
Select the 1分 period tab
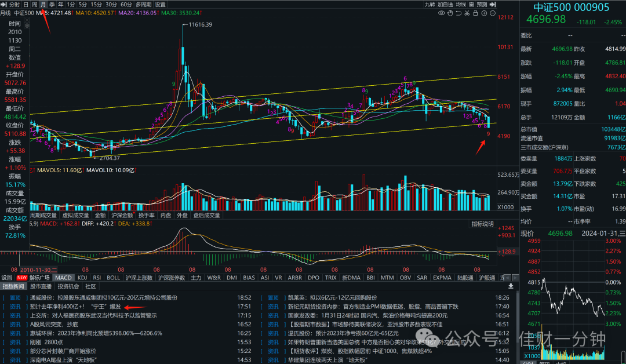[x=71, y=5]
